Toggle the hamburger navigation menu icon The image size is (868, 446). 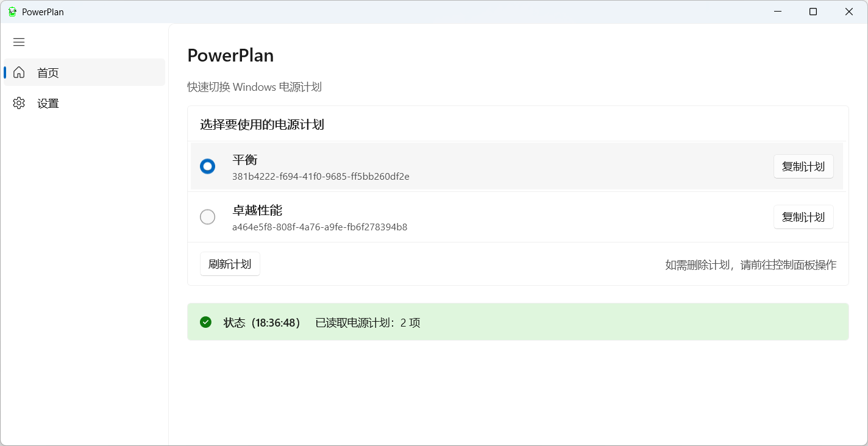(19, 42)
